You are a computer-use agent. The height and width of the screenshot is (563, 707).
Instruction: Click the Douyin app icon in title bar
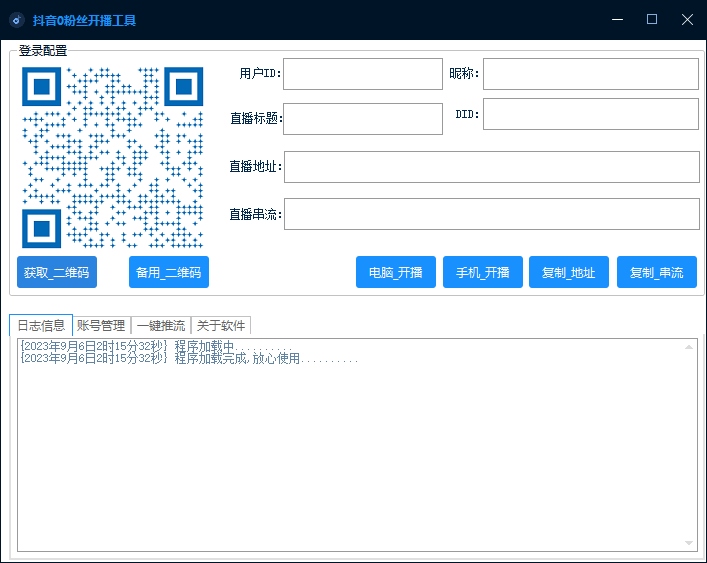pos(17,20)
